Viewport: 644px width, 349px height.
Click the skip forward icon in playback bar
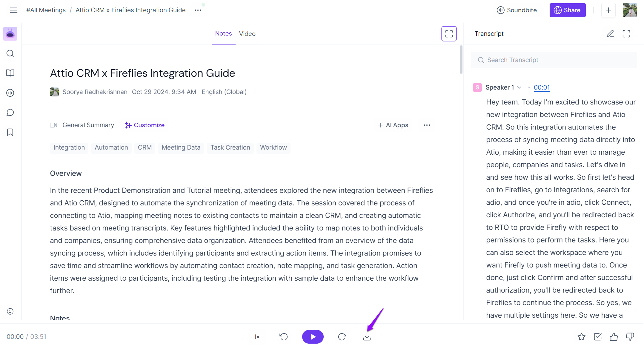tap(342, 336)
